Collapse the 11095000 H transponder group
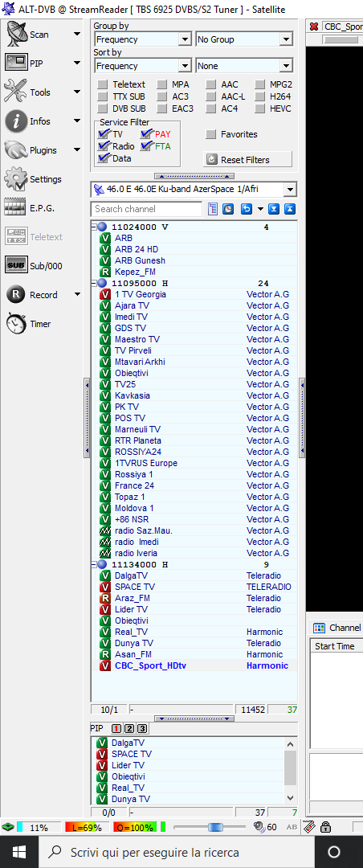 tap(93, 284)
